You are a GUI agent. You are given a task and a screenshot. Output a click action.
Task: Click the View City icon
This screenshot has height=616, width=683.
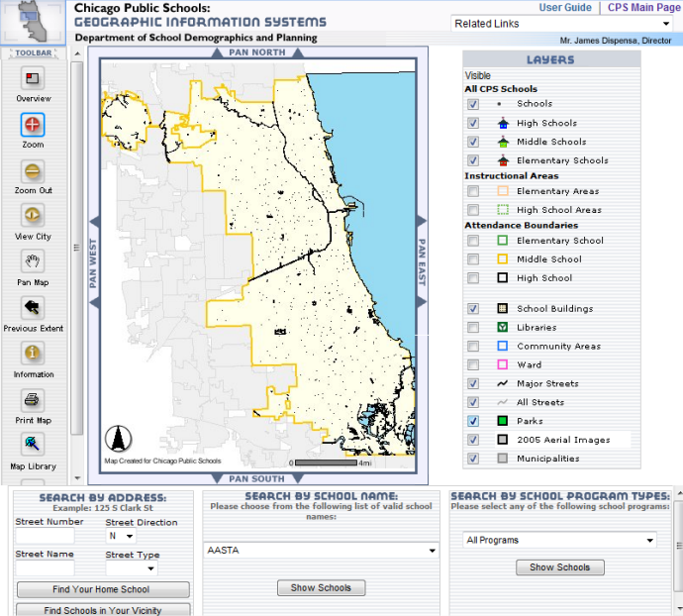(33, 215)
